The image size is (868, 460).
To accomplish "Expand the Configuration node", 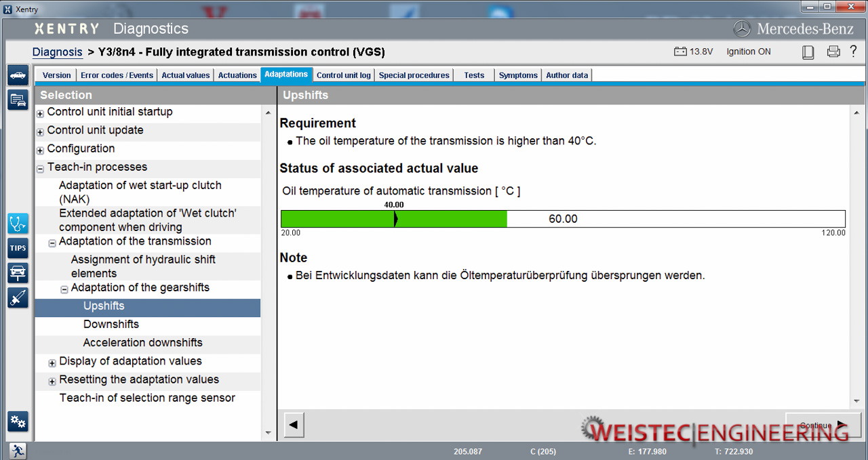I will tap(40, 150).
